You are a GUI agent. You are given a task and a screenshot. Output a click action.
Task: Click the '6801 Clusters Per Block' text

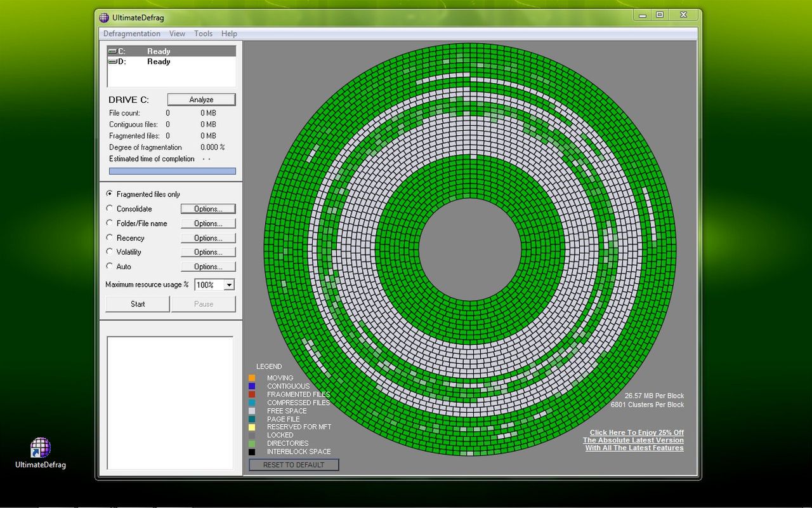click(x=648, y=404)
